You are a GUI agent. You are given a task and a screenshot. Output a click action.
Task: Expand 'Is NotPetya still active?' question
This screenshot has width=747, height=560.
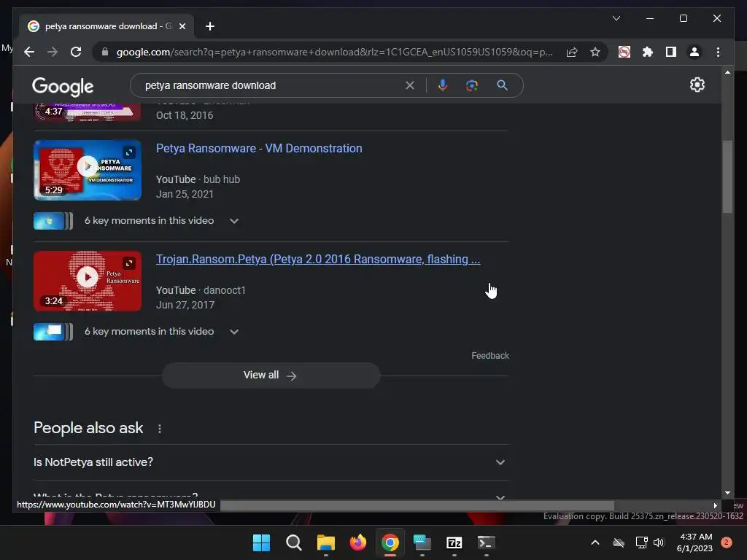pyautogui.click(x=271, y=462)
